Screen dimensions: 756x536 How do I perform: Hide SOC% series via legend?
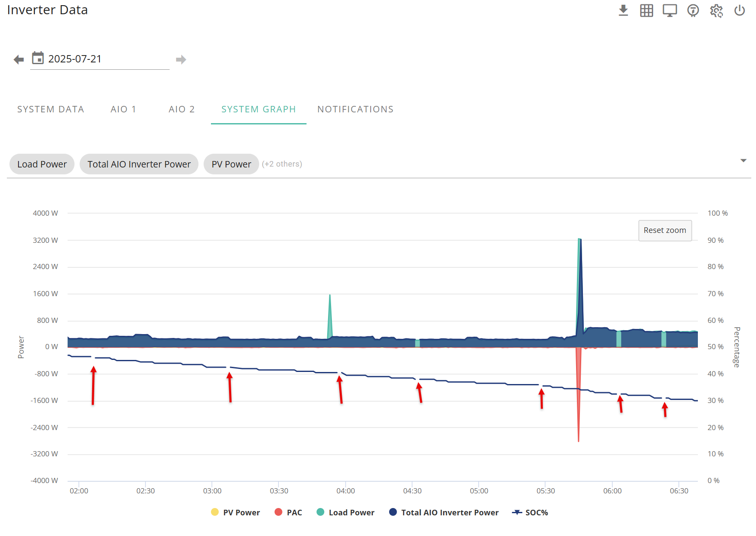(x=530, y=512)
